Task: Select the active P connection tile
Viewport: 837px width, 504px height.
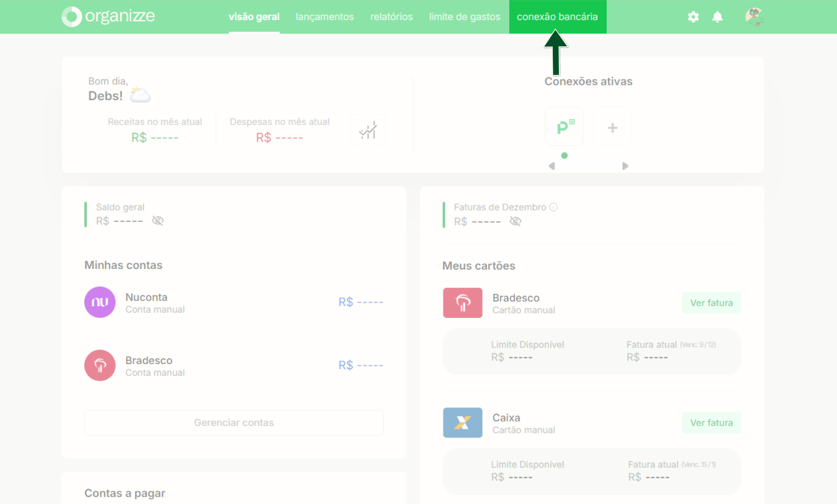Action: 565,127
